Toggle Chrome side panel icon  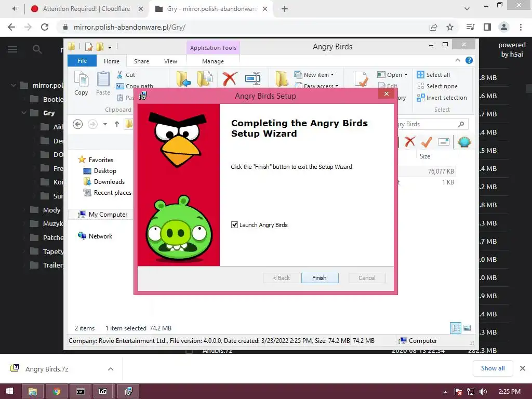coord(487,27)
